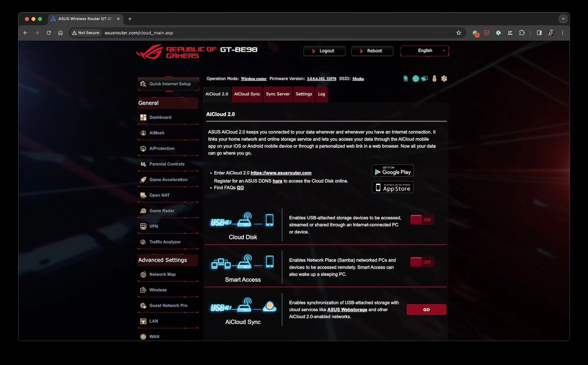This screenshot has height=365, width=588.
Task: Open Chrome three-dot menu
Action: pyautogui.click(x=563, y=33)
